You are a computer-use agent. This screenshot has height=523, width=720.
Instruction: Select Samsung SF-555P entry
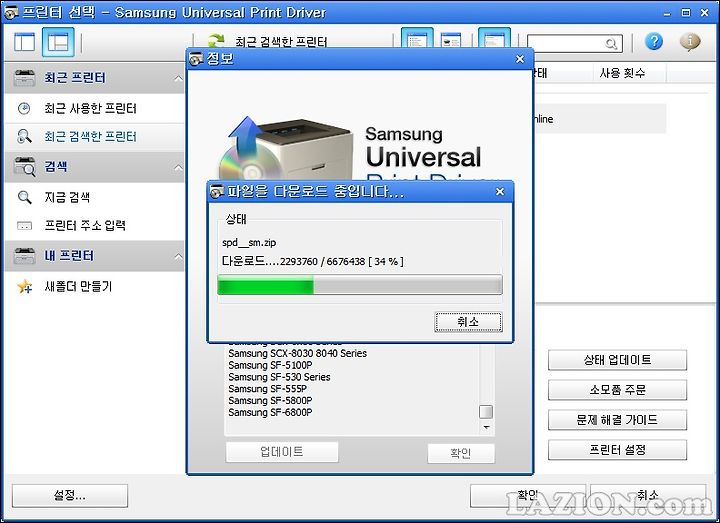click(268, 389)
